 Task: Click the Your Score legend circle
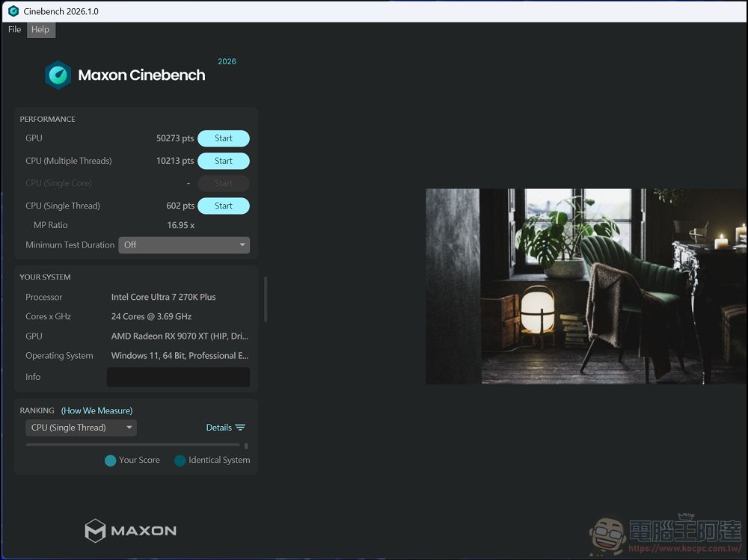click(x=111, y=461)
